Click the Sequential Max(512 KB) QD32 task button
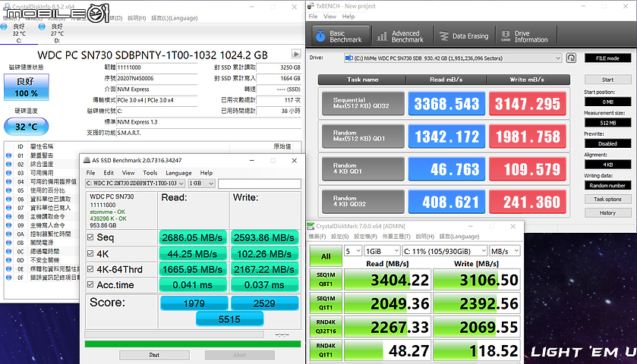Image resolution: width=637 pixels, height=364 pixels. pyautogui.click(x=363, y=103)
